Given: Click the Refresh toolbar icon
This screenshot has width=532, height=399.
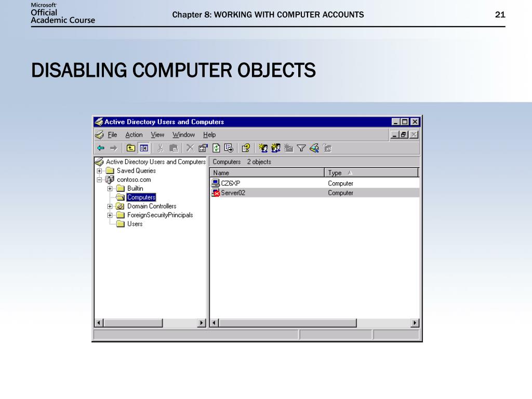Looking at the screenshot, I should (x=216, y=148).
